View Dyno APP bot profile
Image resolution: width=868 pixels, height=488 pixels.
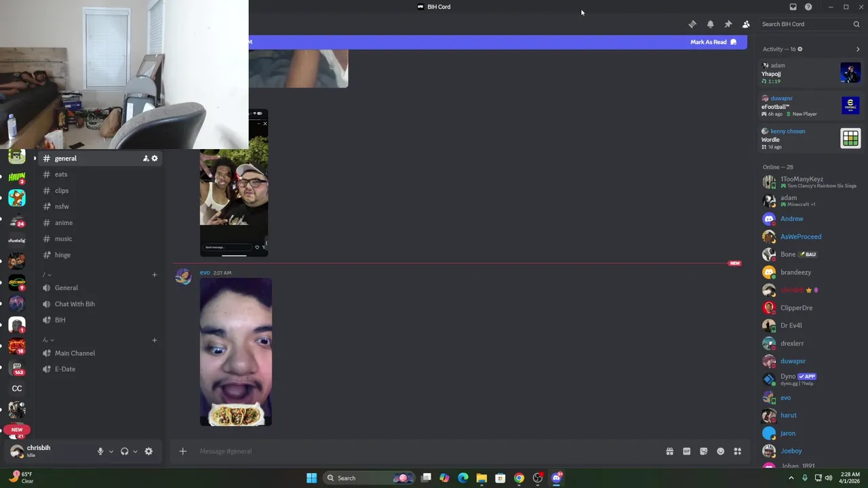tap(810, 379)
